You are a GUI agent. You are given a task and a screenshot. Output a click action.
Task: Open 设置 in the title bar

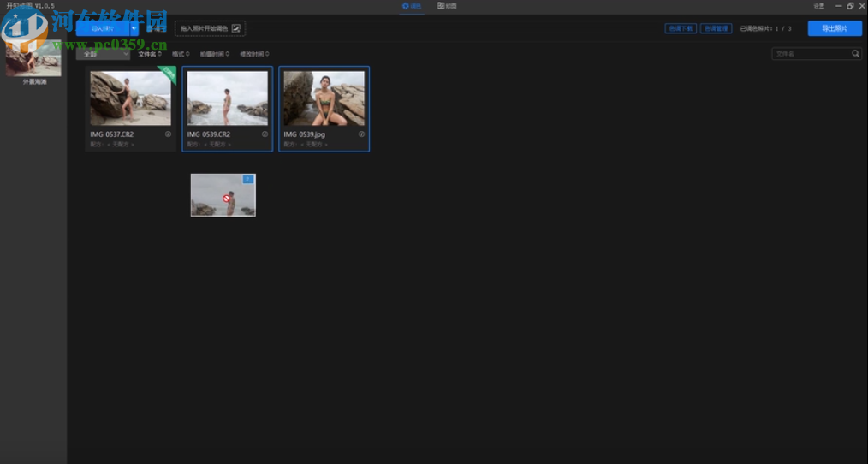tap(818, 6)
